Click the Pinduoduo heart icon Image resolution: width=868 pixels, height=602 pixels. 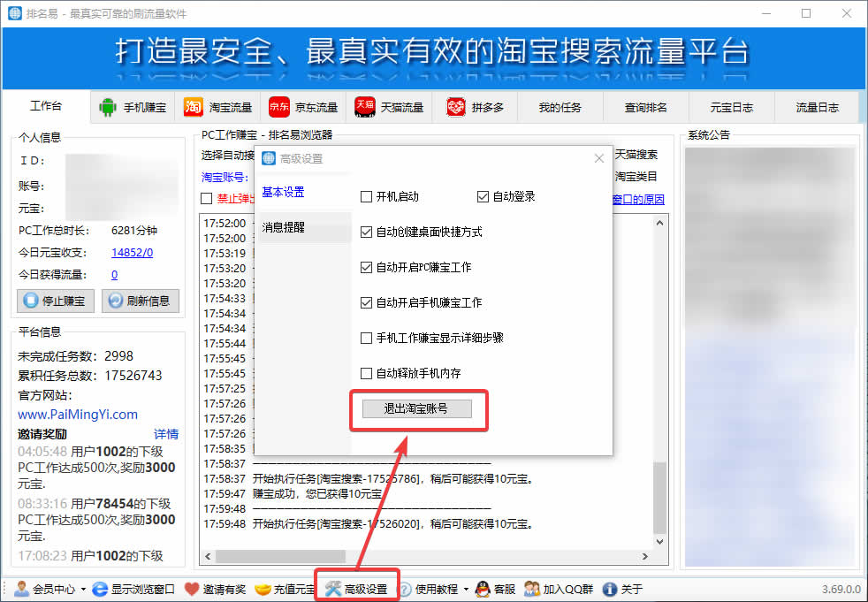click(456, 107)
